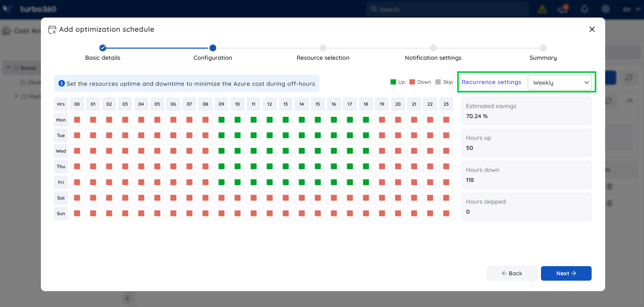The width and height of the screenshot is (644, 307).
Task: Toggle Friday 15 hour cell
Action: click(x=318, y=182)
